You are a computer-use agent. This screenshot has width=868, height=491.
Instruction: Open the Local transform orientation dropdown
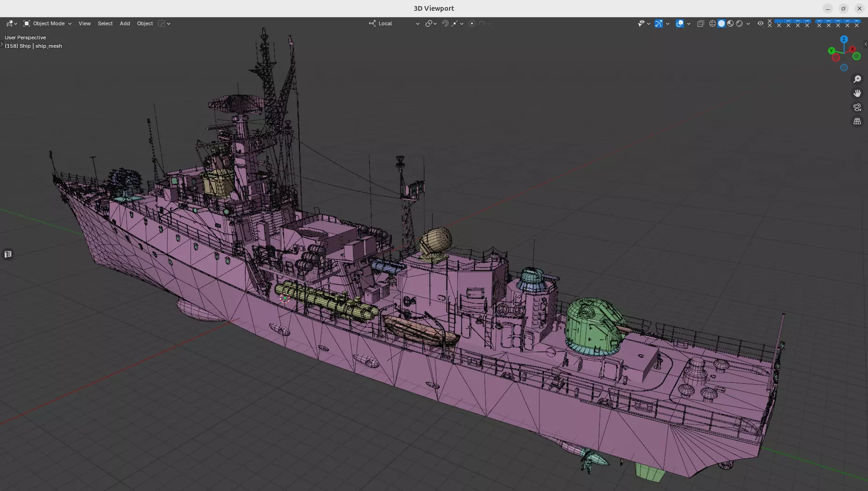(394, 23)
